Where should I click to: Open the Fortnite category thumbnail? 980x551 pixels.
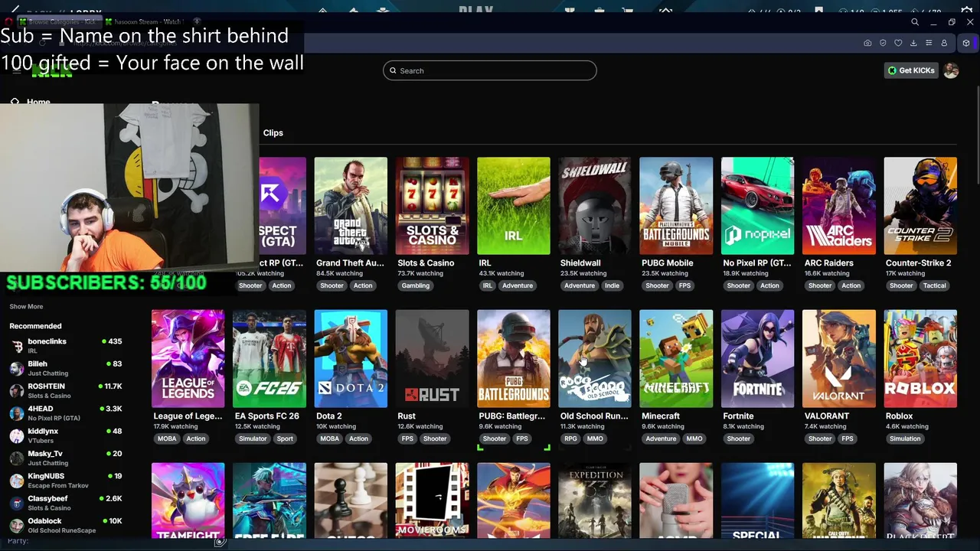coord(757,359)
